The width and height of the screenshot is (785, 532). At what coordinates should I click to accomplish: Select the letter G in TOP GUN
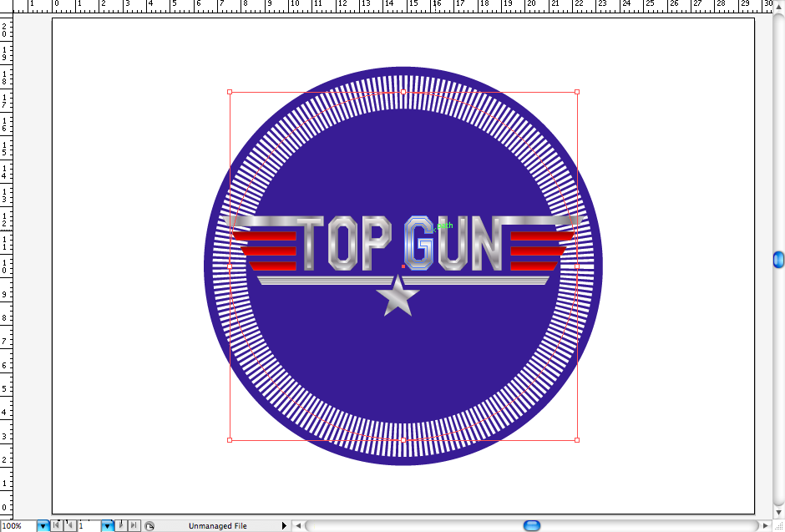[418, 244]
